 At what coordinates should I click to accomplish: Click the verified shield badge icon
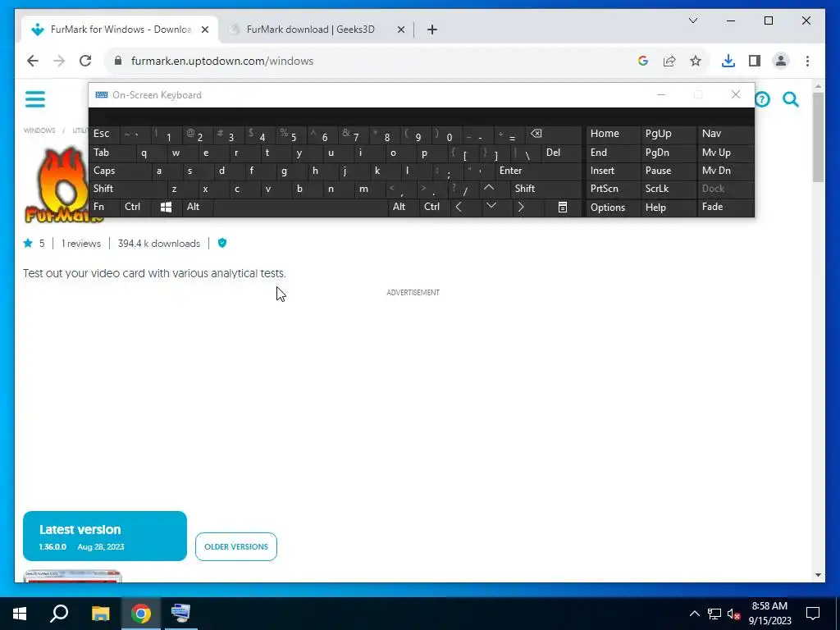(x=222, y=243)
